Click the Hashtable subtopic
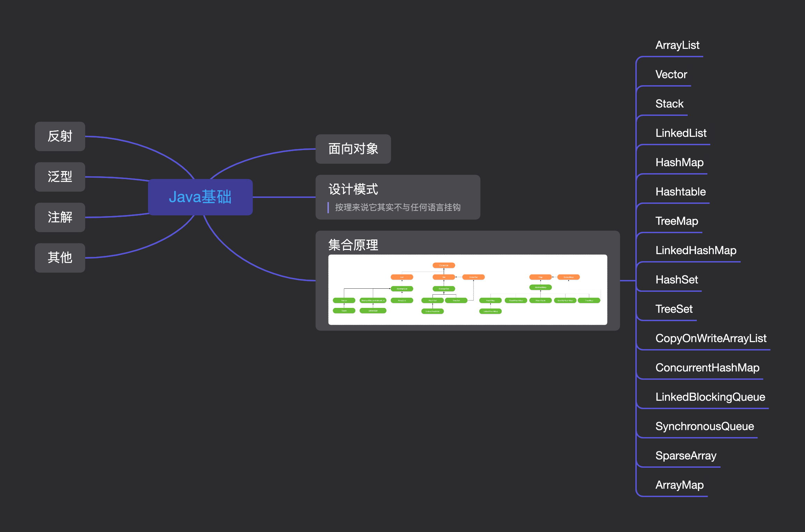805x532 pixels. (x=680, y=192)
